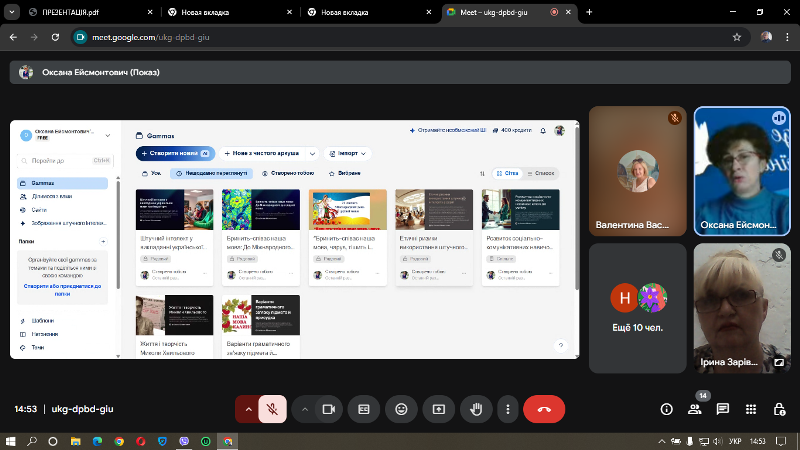800x450 pixels.
Task: Click Перейти до search field in Gamma
Action: point(65,161)
